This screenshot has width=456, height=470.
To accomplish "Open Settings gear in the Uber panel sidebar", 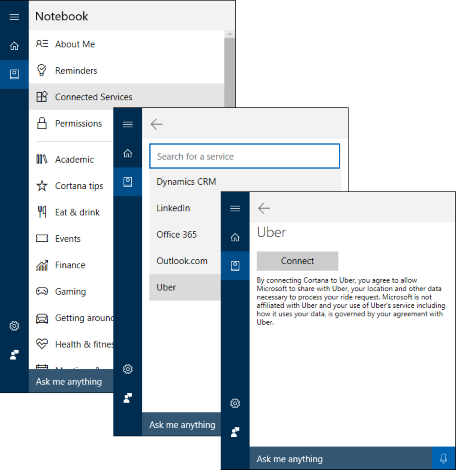I will (x=235, y=403).
